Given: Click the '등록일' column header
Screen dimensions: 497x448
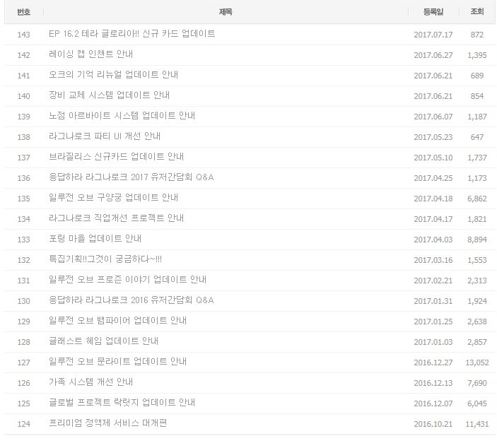Looking at the screenshot, I should [433, 12].
